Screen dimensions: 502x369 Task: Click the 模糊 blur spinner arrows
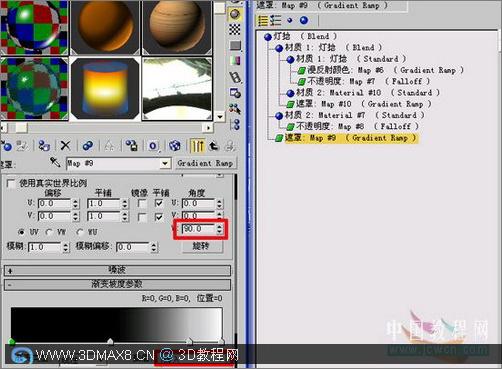[66, 247]
